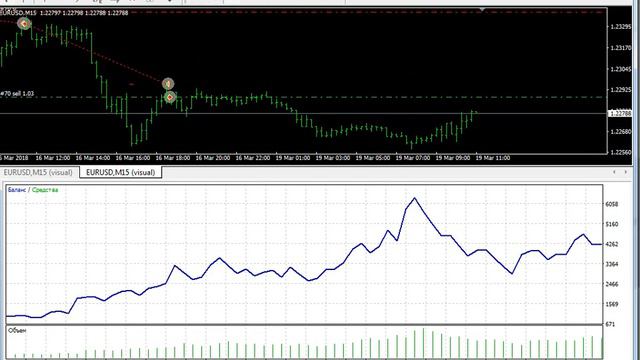Click the 1569 balance axis value
The image size is (640, 360).
612,304
